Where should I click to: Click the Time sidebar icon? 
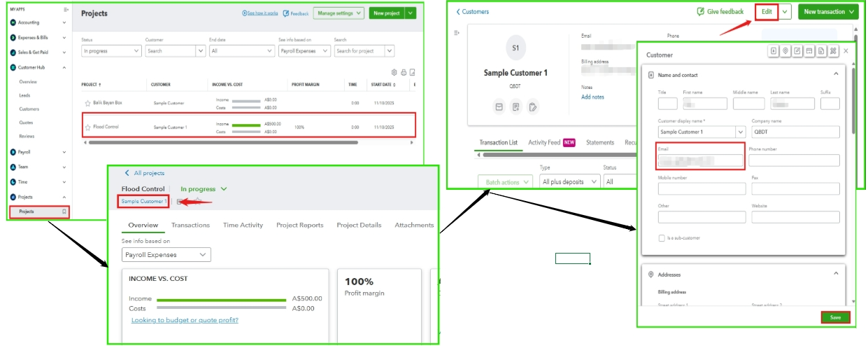coord(13,181)
